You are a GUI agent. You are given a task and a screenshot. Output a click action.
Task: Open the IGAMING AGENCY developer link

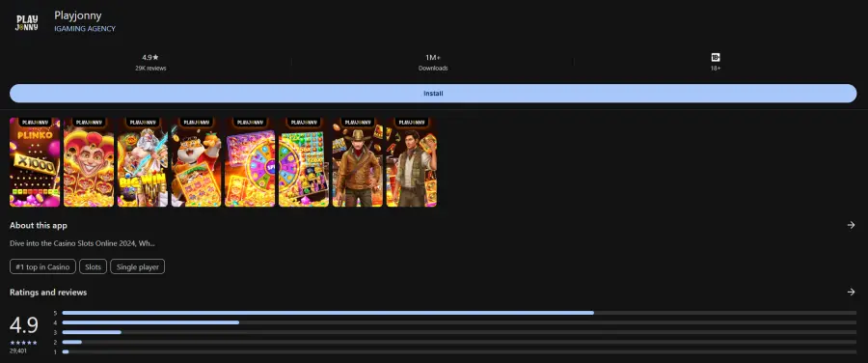coord(85,29)
